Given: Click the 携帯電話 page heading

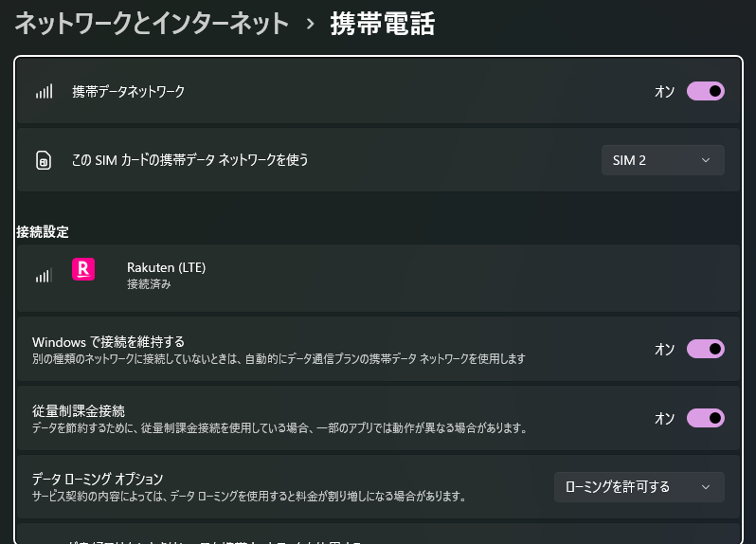Looking at the screenshot, I should coord(382,25).
